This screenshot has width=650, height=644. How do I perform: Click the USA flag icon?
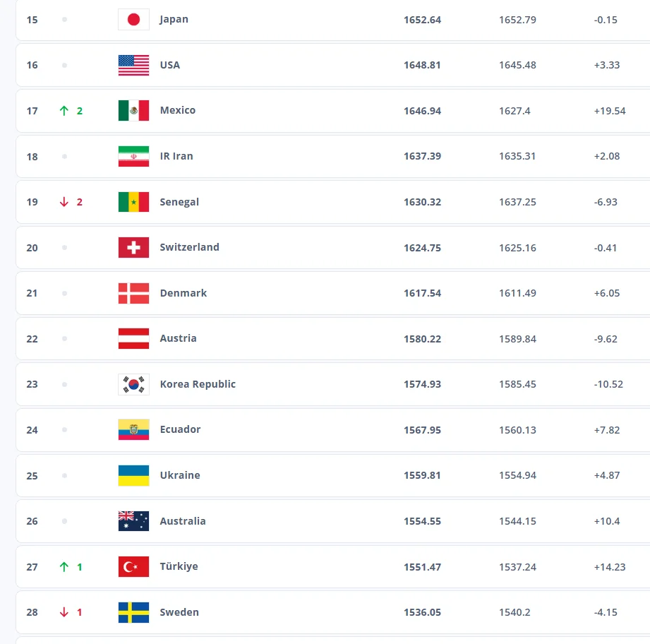tap(133, 65)
